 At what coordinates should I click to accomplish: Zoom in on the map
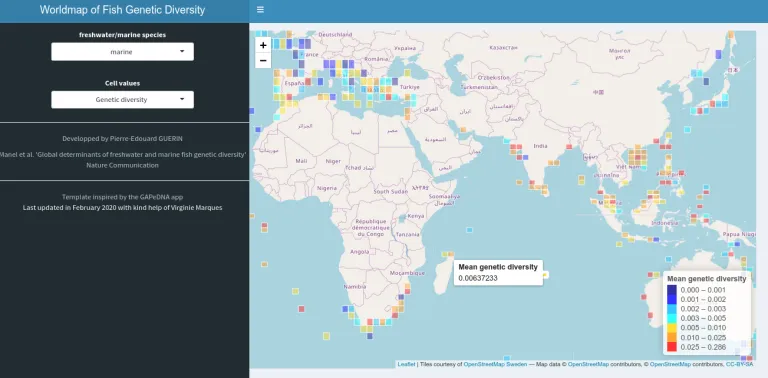[263, 45]
